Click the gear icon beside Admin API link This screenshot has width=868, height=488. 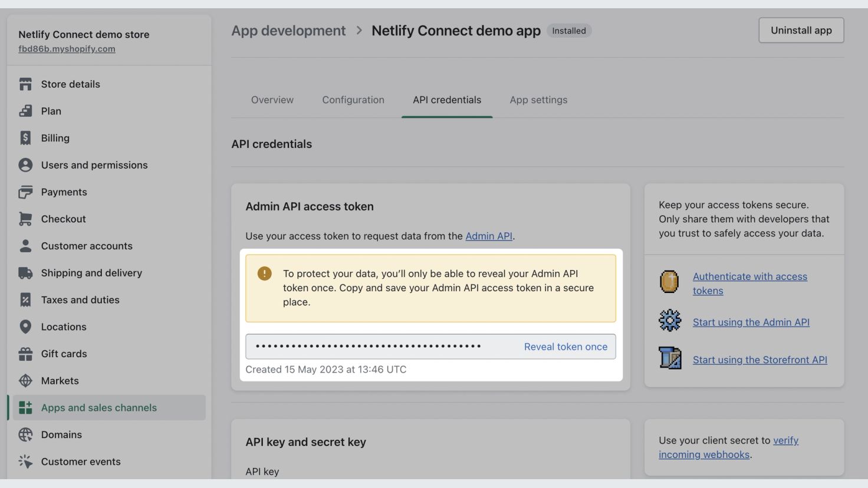(670, 321)
